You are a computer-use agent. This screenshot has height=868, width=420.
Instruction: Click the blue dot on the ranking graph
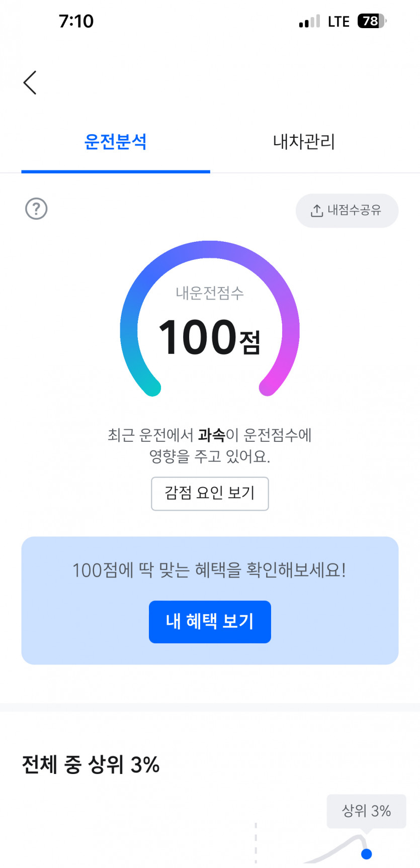pyautogui.click(x=367, y=853)
